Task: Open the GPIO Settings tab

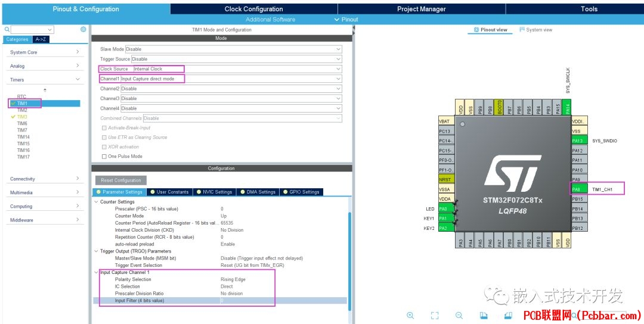Action: [x=301, y=192]
